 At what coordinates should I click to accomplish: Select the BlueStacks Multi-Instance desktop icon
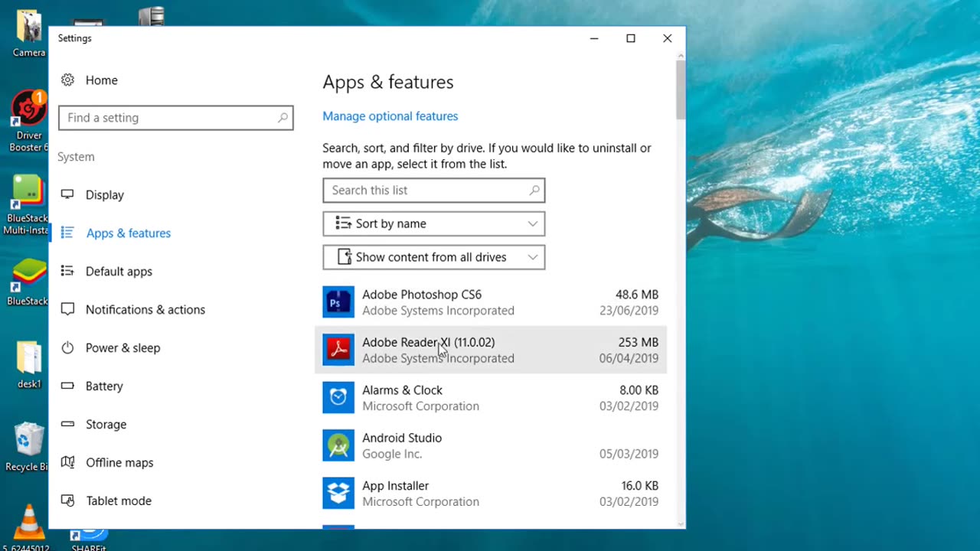[x=28, y=205]
